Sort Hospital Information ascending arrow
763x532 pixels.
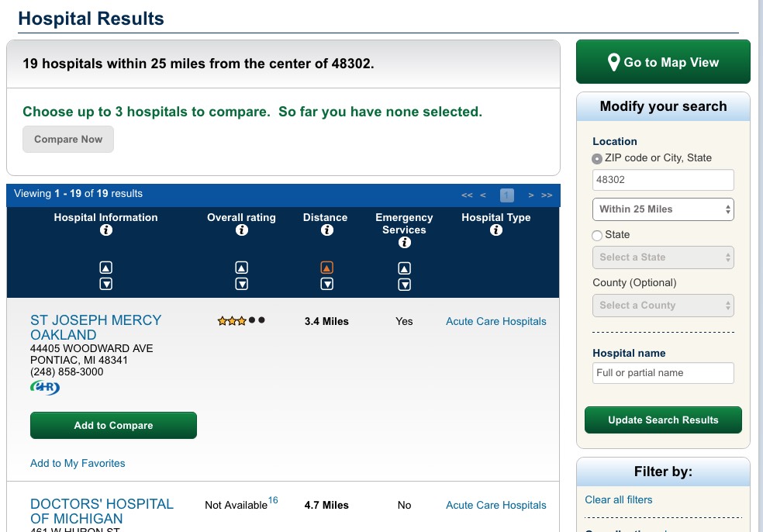click(106, 268)
